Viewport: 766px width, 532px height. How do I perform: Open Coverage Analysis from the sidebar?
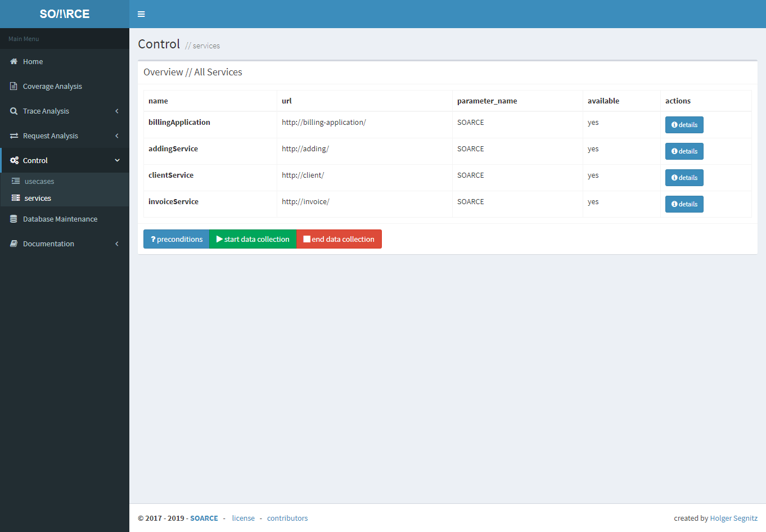click(x=65, y=86)
